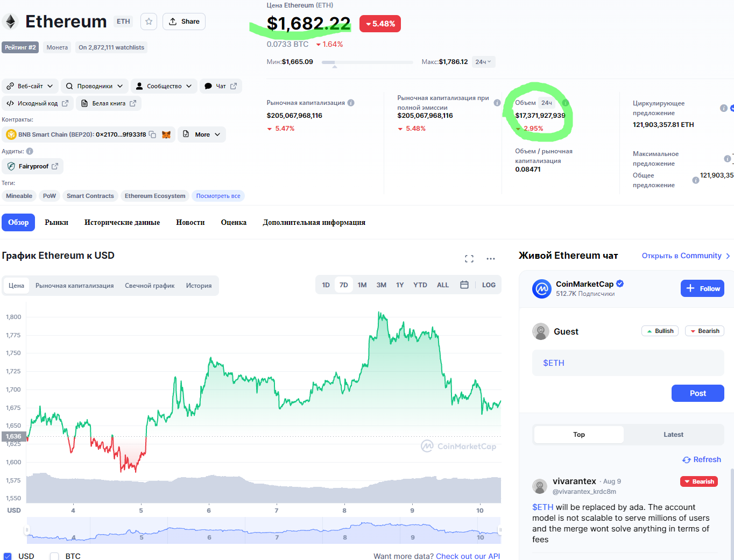Screen dimensions: 734x560
Task: Toggle the USD checkbox below the chart
Action: click(8, 556)
